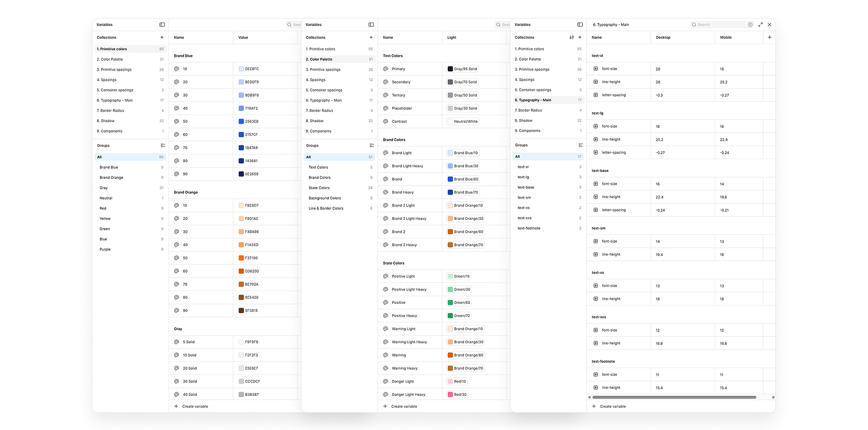868x430 pixels.
Task: Collapse groups list in Color Palette window sidebar
Action: click(372, 146)
